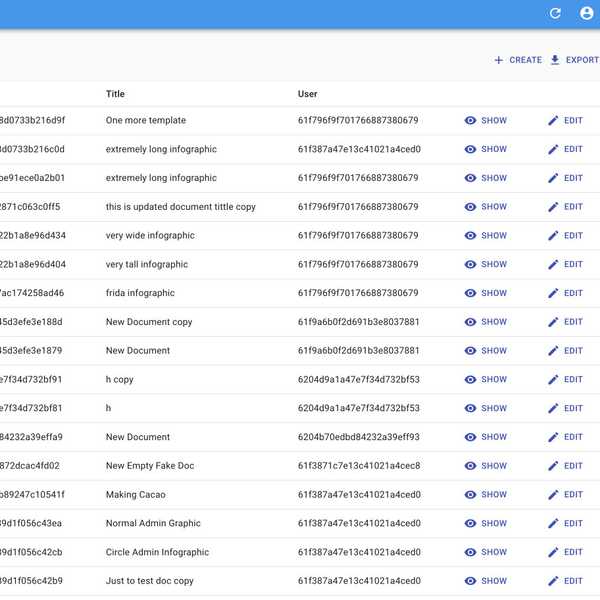Click eye icon for 'One more template'
Viewport: 600px width, 600px height.
(x=470, y=121)
